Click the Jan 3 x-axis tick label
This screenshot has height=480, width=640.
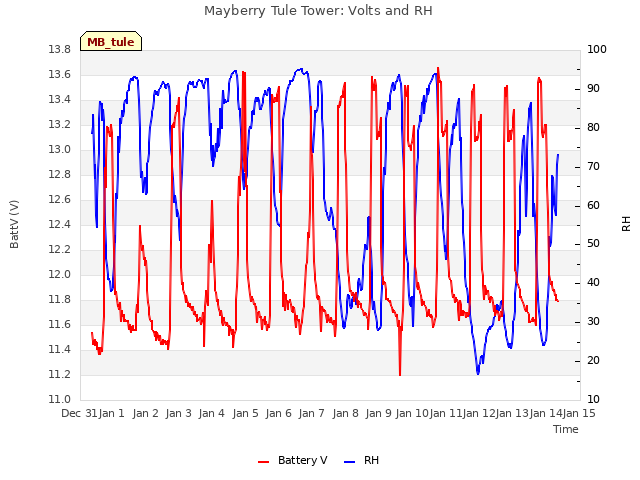(178, 413)
